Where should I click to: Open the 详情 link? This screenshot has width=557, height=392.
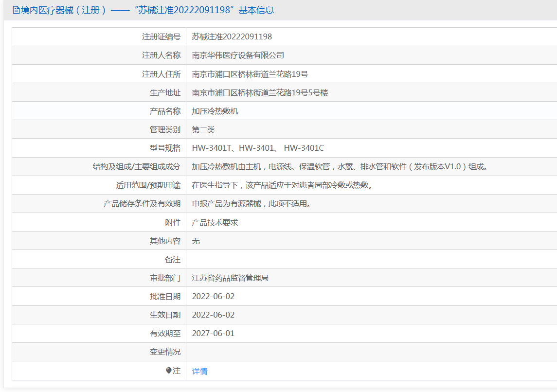199,372
